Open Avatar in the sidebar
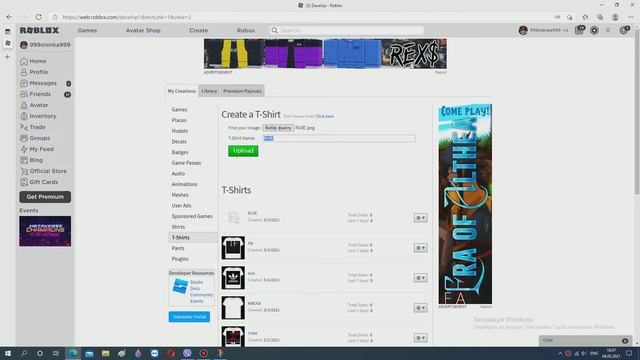 [x=34, y=105]
